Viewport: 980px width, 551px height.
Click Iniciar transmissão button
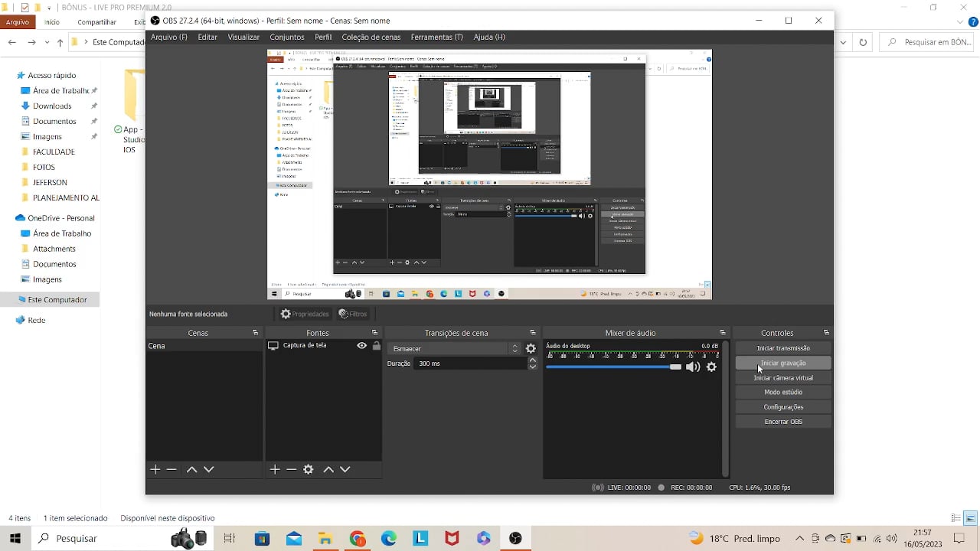tap(783, 348)
